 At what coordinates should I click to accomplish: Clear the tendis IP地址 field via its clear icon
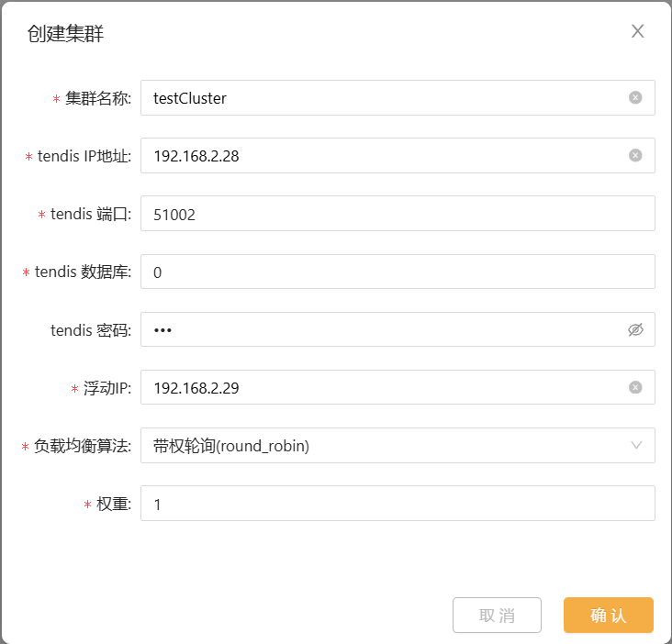pos(635,155)
